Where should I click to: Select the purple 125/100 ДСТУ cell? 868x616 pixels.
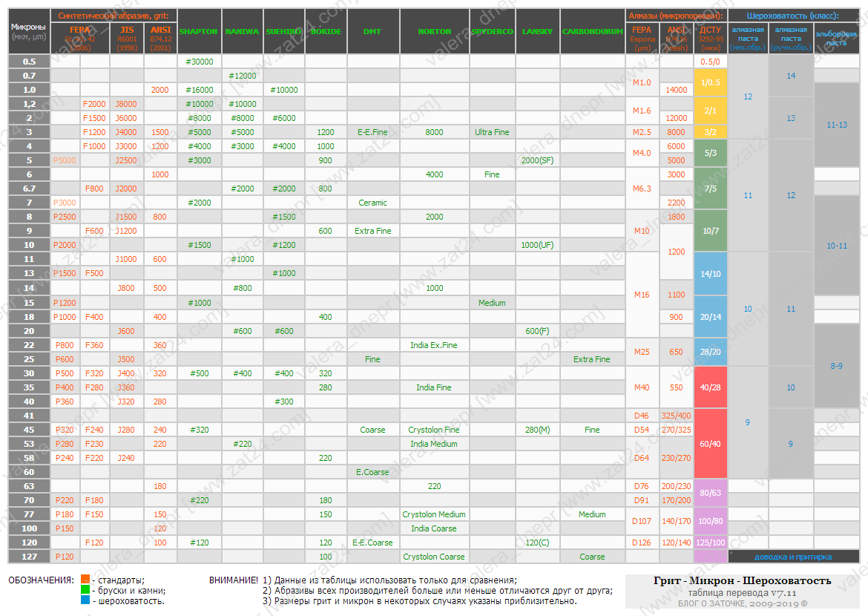tap(710, 543)
